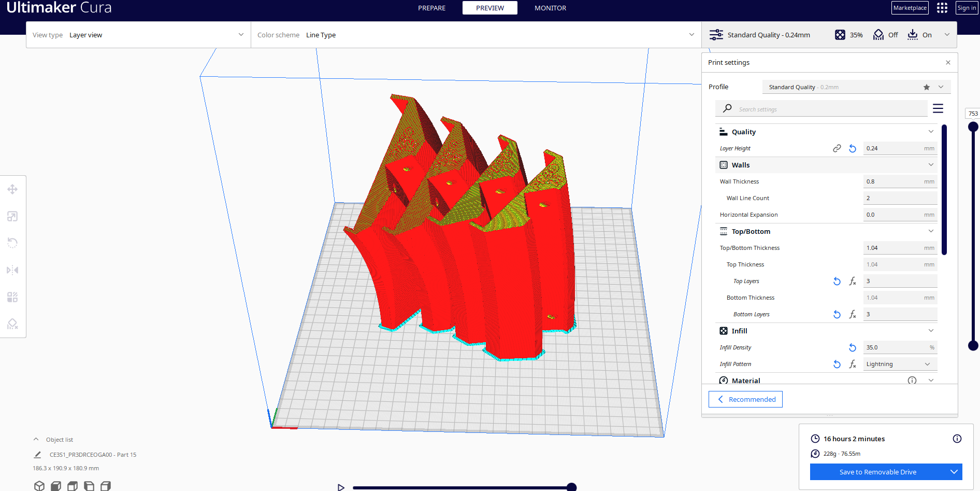
Task: Select the Mirror tool in left toolbar
Action: pyautogui.click(x=12, y=270)
